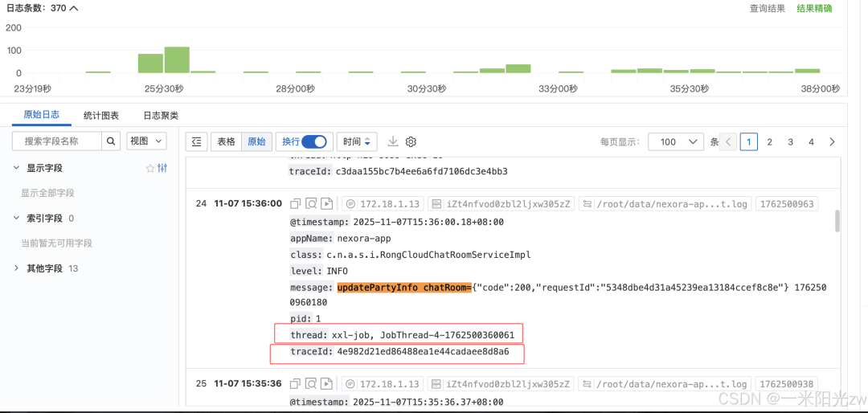Click the collapse sidebar icon left of 表格
868x413 pixels.
coord(197,141)
